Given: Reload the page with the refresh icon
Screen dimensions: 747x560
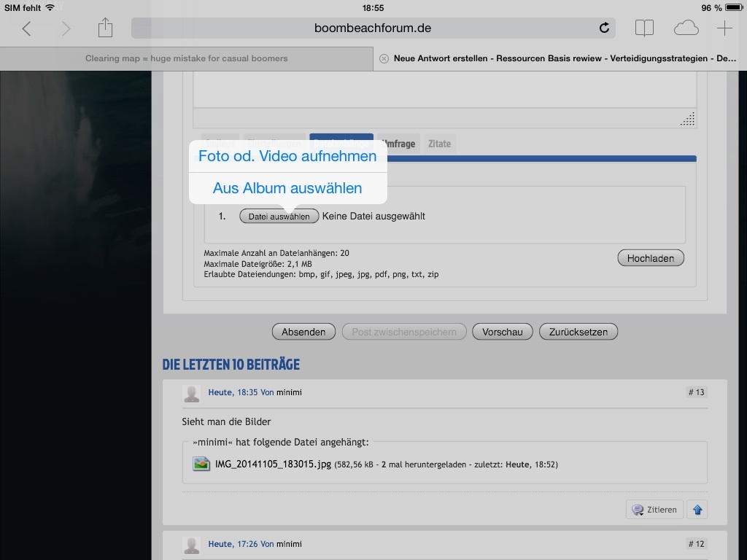Looking at the screenshot, I should (x=604, y=28).
